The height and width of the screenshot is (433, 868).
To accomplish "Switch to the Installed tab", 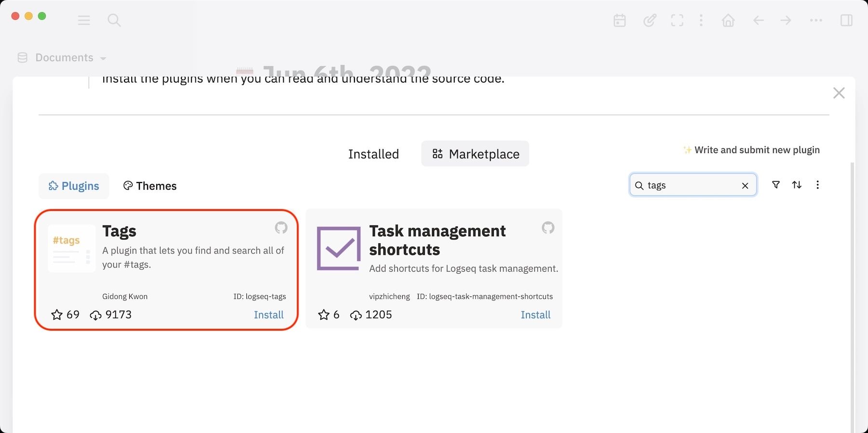I will (373, 154).
